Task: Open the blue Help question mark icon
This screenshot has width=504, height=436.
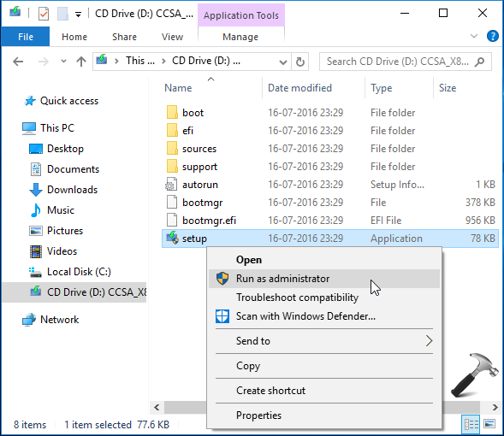Action: point(492,36)
